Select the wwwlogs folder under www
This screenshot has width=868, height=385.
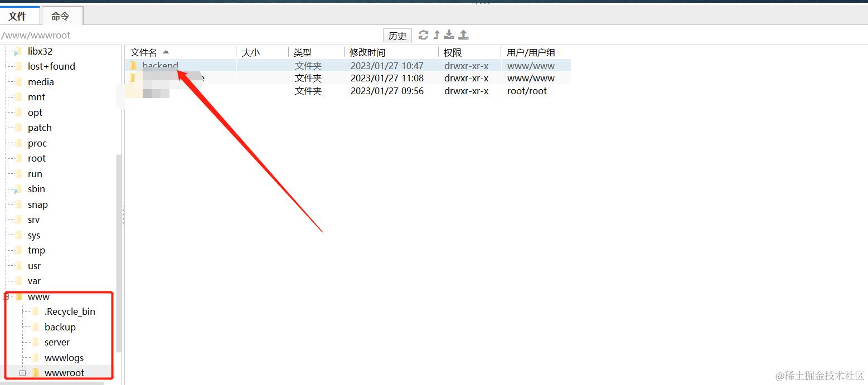tap(64, 358)
